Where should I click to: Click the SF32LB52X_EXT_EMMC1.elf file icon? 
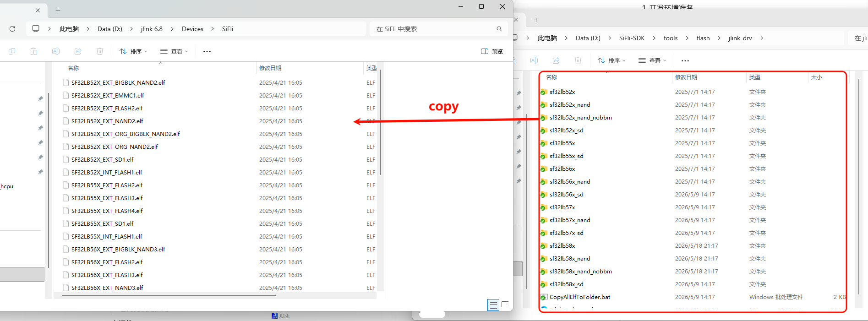(x=66, y=95)
